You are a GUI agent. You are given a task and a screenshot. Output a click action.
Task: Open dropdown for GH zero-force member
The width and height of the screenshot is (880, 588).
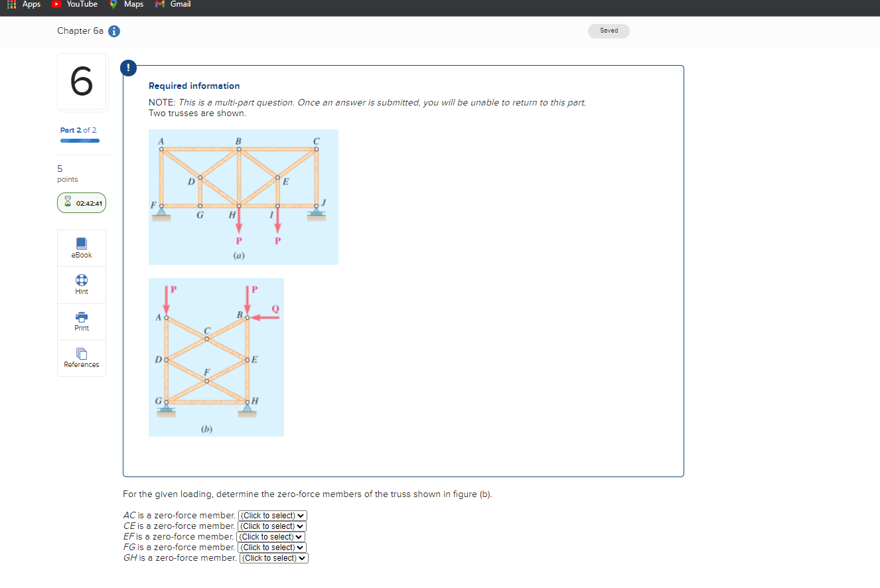(274, 558)
